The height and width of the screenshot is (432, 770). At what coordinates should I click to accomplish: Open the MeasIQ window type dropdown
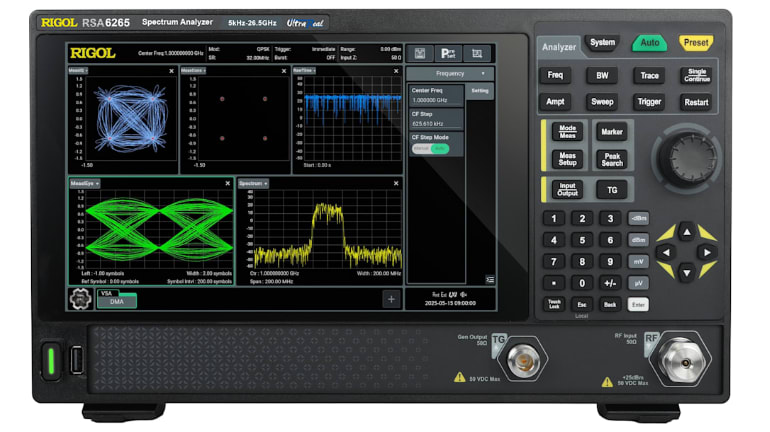78,71
